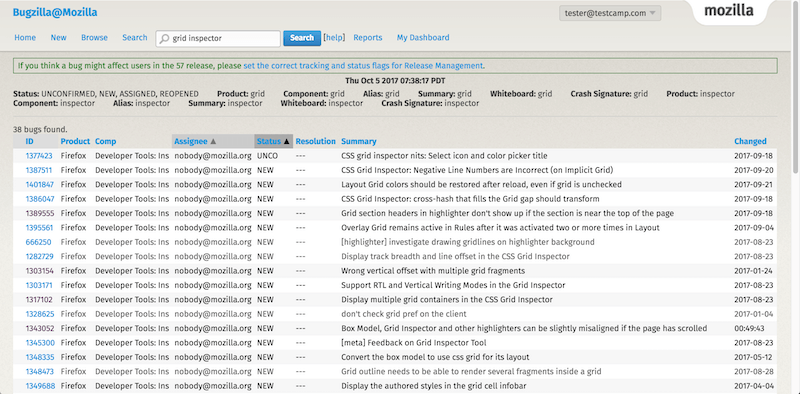Open bug 1345300

point(40,342)
